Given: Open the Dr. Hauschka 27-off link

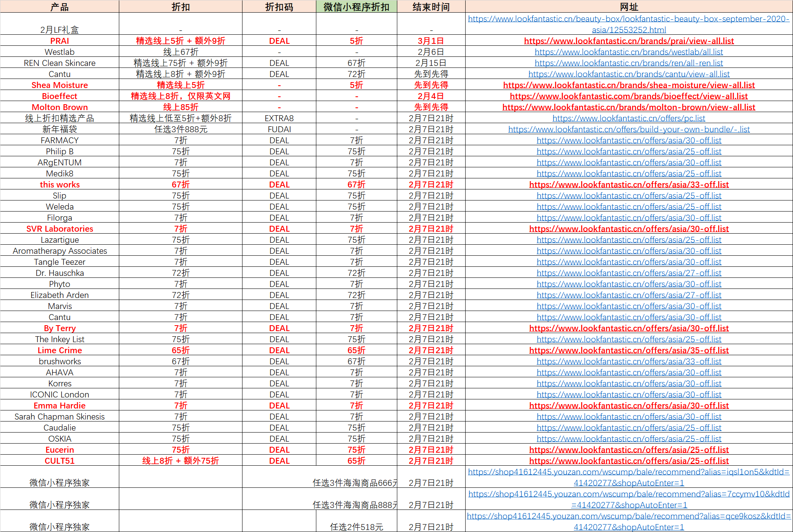Looking at the screenshot, I should coord(629,273).
